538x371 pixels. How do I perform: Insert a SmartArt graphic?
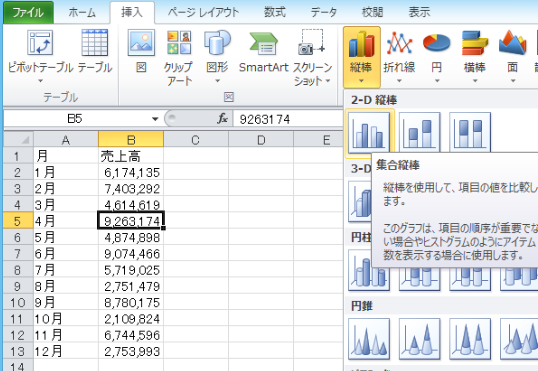(263, 51)
